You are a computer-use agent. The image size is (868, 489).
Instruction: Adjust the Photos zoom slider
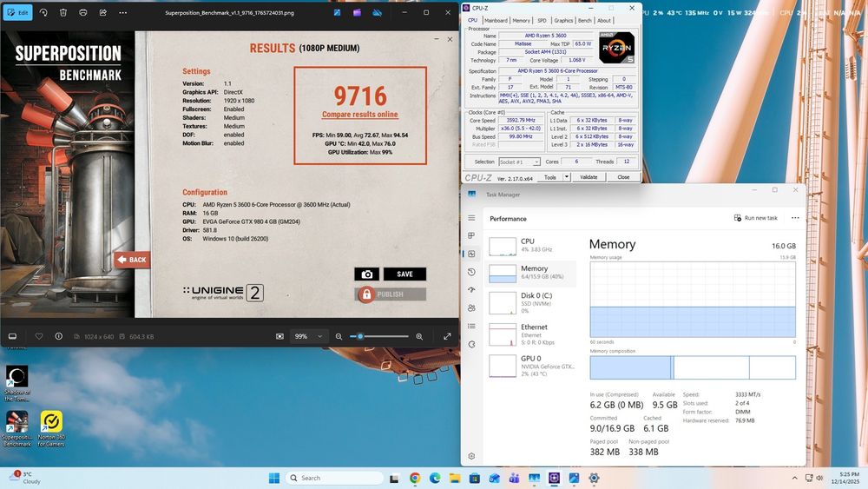pos(379,336)
